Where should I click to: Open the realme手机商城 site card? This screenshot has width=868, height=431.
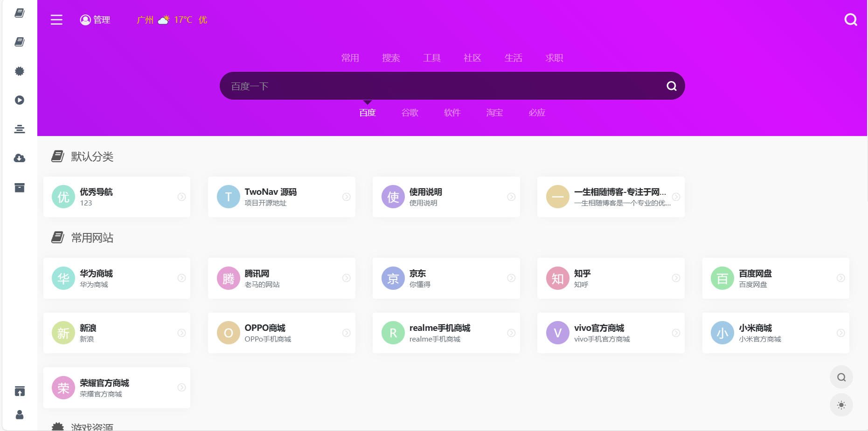pos(446,333)
